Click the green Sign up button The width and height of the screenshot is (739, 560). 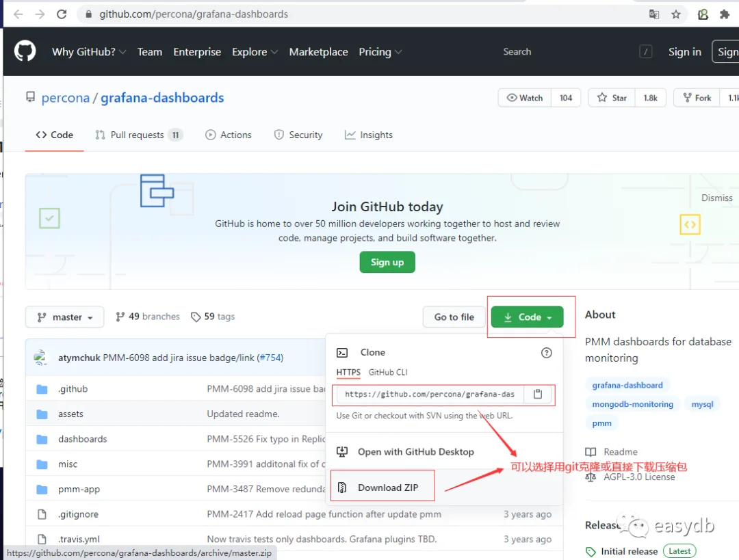(387, 262)
